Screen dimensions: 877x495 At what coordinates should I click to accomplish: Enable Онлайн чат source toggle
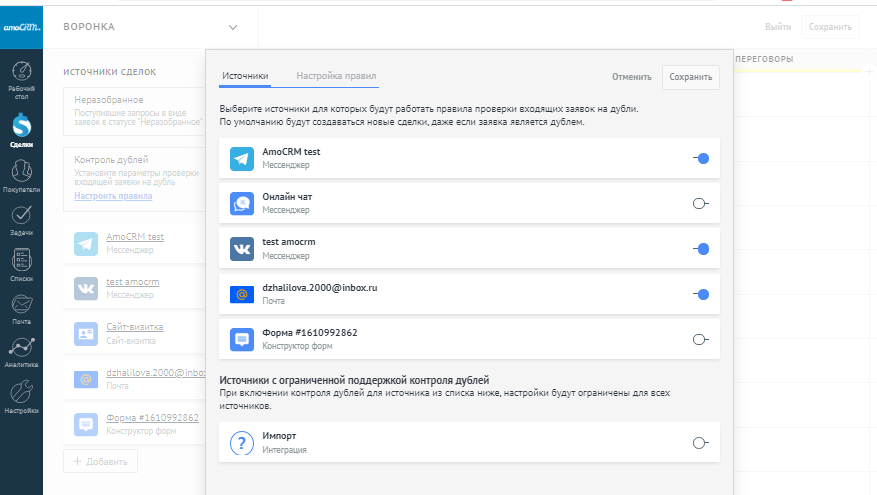[701, 203]
